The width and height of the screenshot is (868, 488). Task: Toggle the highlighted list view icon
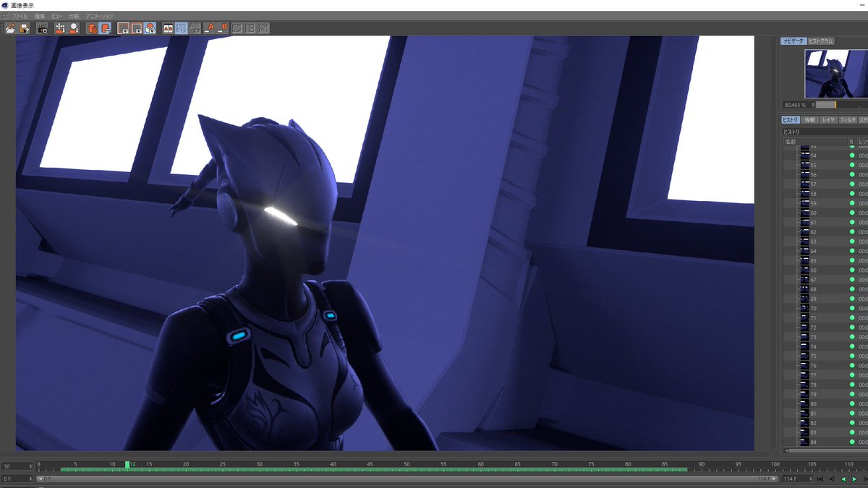pos(105,29)
